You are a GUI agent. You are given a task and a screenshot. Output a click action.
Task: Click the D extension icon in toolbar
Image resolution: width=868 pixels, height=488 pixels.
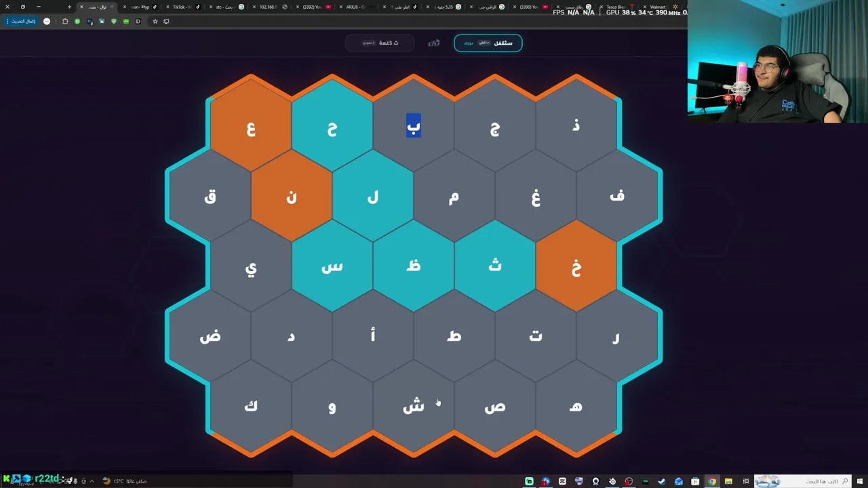[138, 21]
